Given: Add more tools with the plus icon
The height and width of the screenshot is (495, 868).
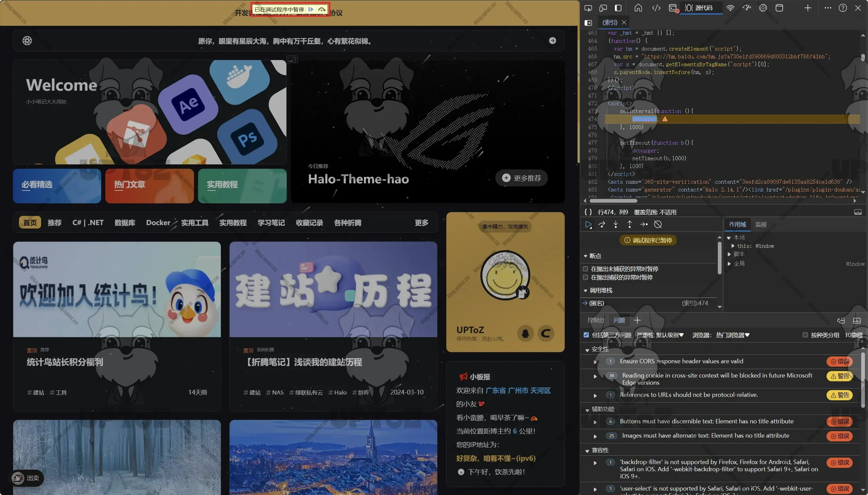Looking at the screenshot, I should coord(808,8).
